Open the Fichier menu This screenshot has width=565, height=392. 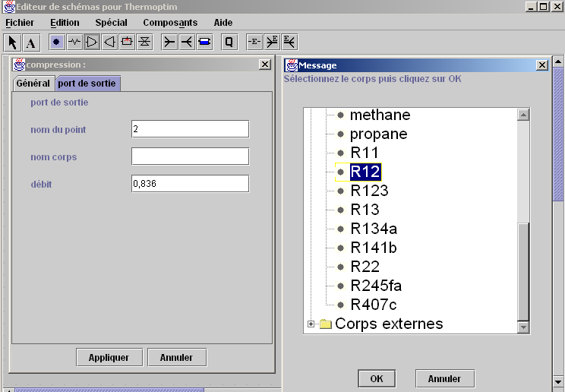20,23
